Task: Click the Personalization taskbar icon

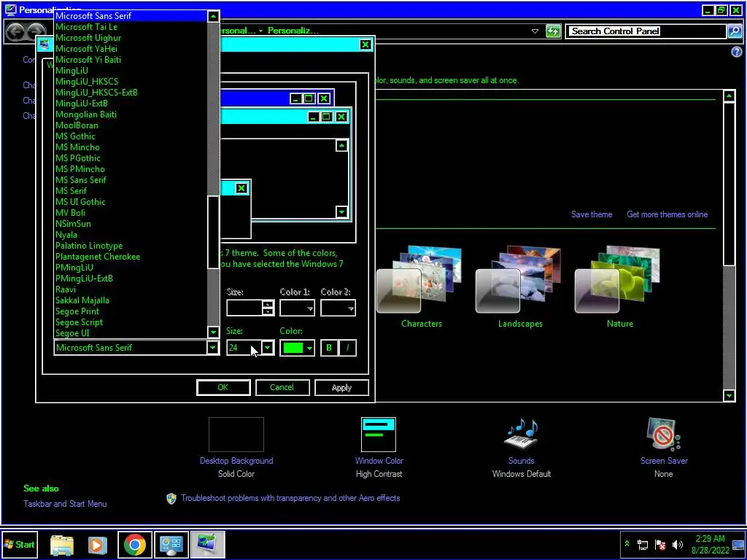Action: (x=208, y=545)
